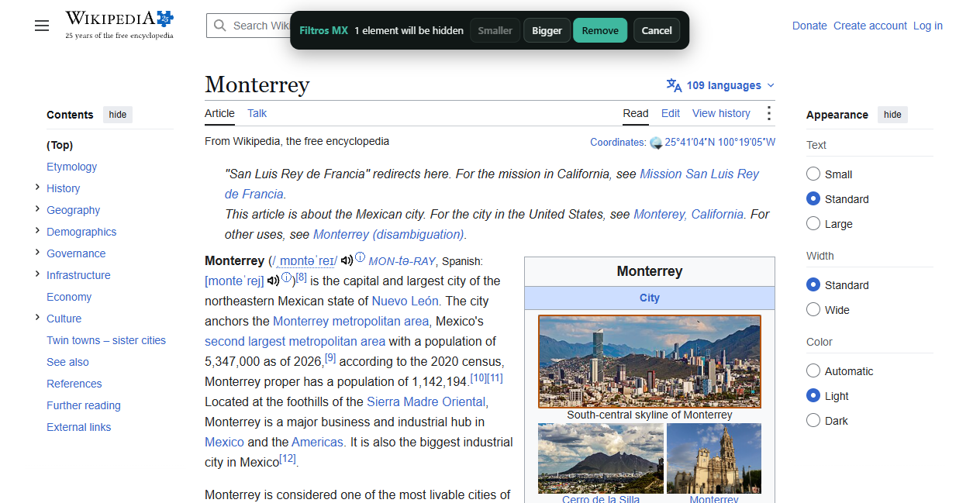980x503 pixels.
Task: Switch to the Talk tab
Action: pos(257,113)
